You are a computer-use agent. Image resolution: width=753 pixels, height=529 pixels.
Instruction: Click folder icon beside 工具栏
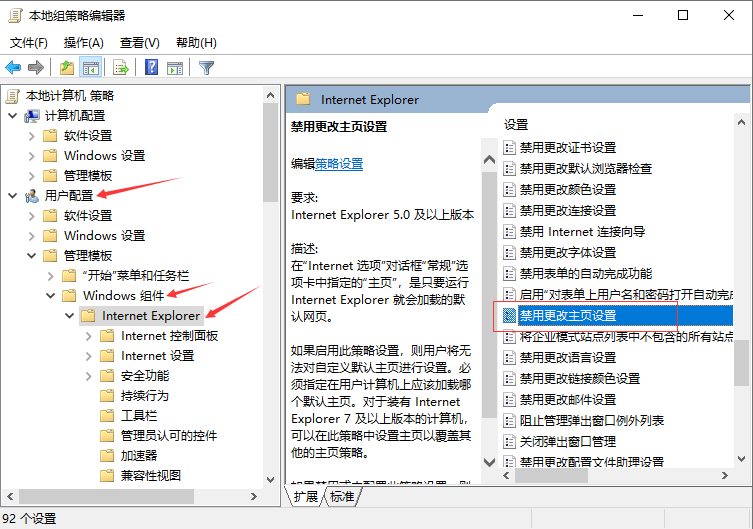tap(107, 415)
